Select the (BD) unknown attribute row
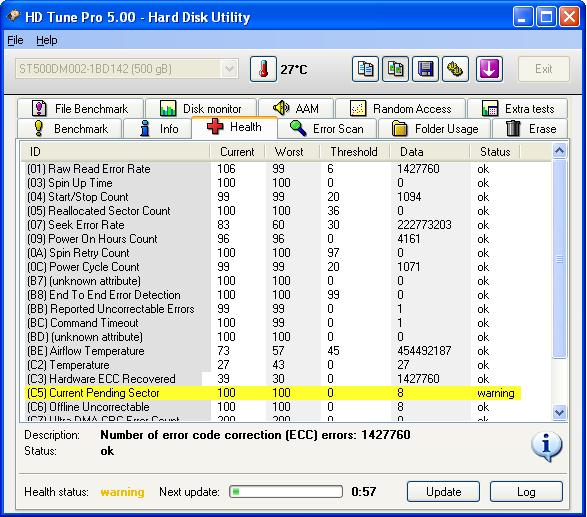This screenshot has width=587, height=517. tap(273, 337)
